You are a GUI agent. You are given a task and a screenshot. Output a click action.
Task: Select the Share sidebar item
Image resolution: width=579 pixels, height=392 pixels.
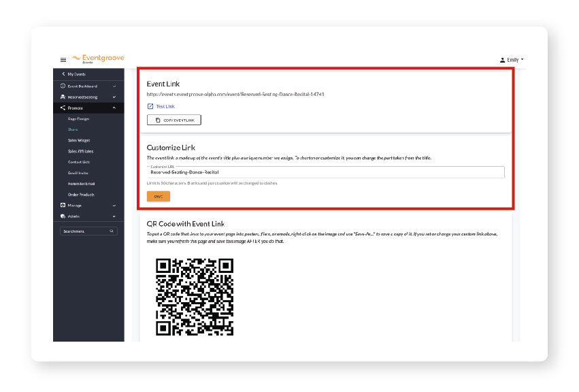[x=73, y=130]
